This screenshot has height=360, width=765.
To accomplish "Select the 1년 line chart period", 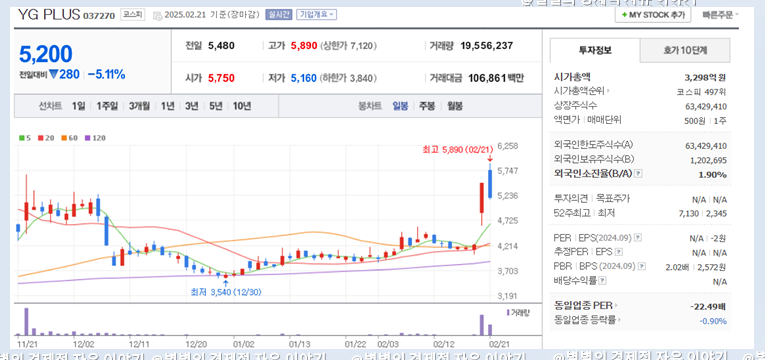I will [x=167, y=106].
